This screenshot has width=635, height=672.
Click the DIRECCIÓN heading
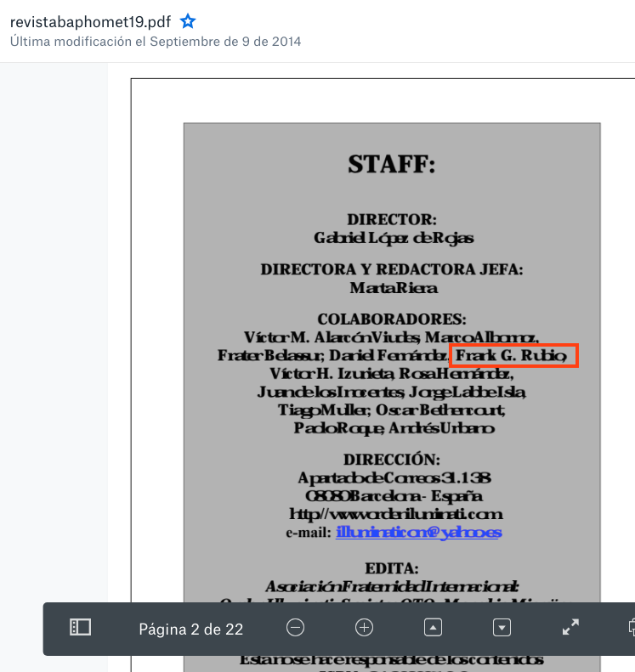click(392, 460)
